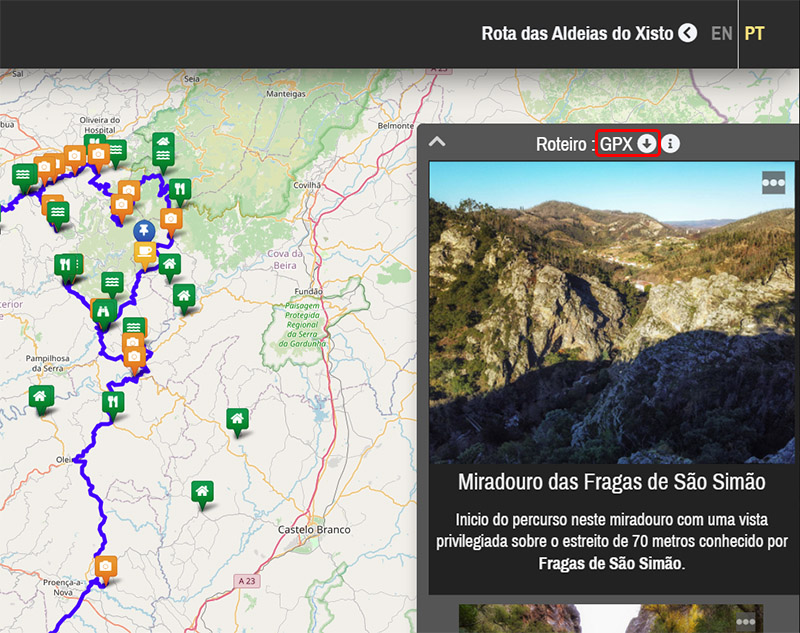This screenshot has width=800, height=633.
Task: Open the route information icon
Action: (671, 144)
